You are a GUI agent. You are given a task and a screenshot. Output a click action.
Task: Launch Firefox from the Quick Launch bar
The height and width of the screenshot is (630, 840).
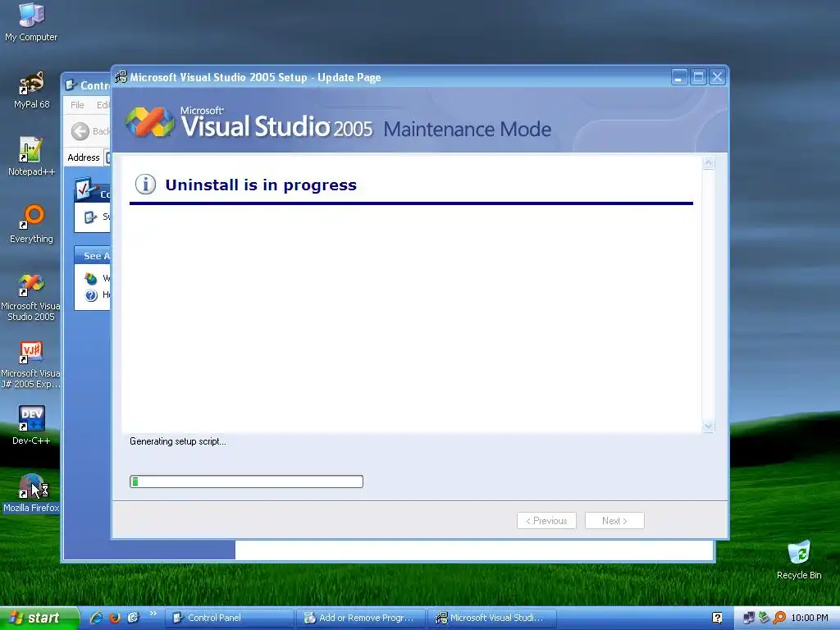point(115,618)
